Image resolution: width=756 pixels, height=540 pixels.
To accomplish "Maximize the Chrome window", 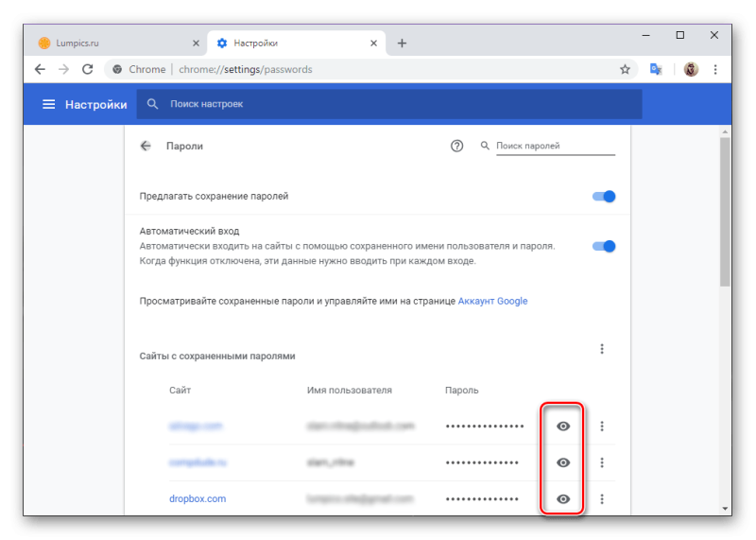I will [x=679, y=35].
